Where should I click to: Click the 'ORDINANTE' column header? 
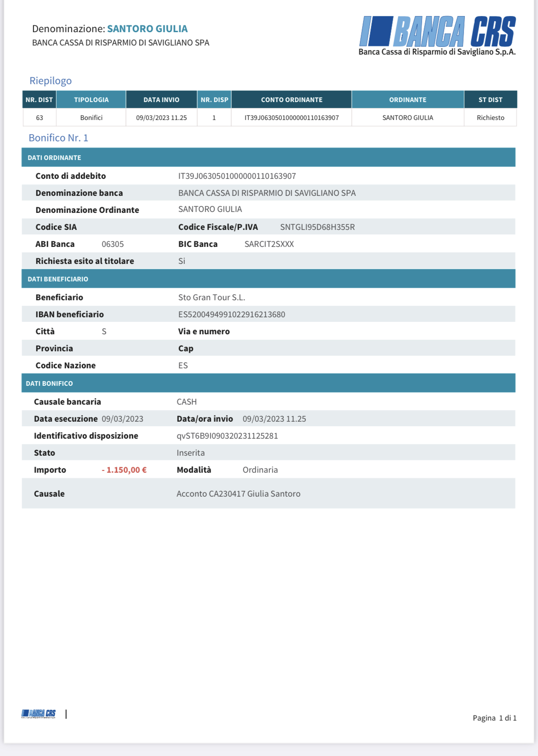(408, 99)
